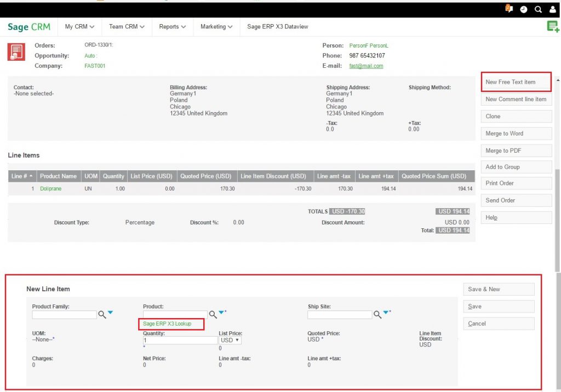The width and height of the screenshot is (561, 392).
Task: Open the My CRM menu
Action: click(x=79, y=26)
